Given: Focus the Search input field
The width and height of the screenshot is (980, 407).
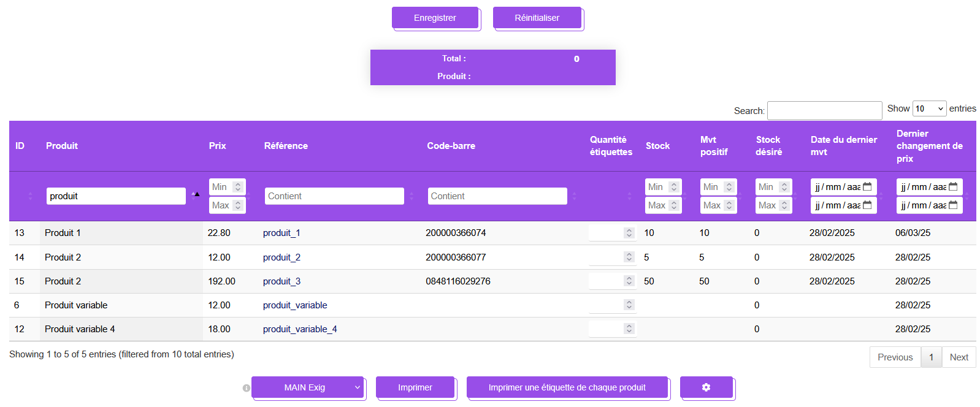Looking at the screenshot, I should [x=824, y=110].
